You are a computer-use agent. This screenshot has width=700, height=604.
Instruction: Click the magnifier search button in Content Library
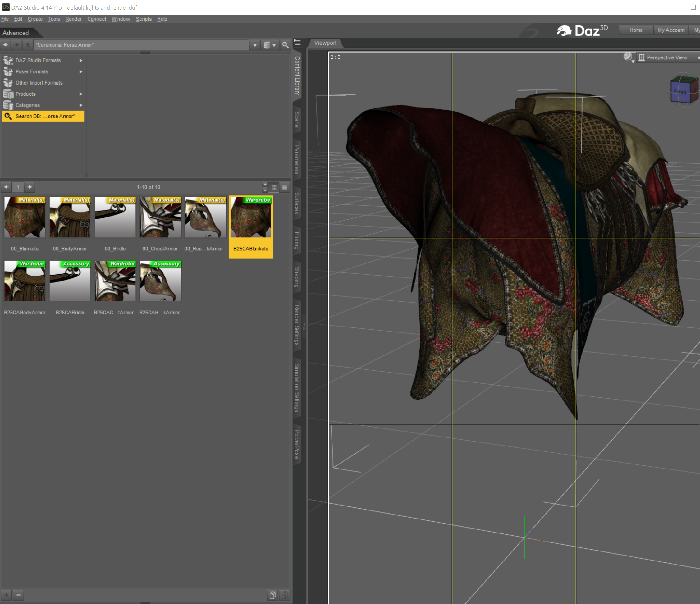[x=285, y=45]
